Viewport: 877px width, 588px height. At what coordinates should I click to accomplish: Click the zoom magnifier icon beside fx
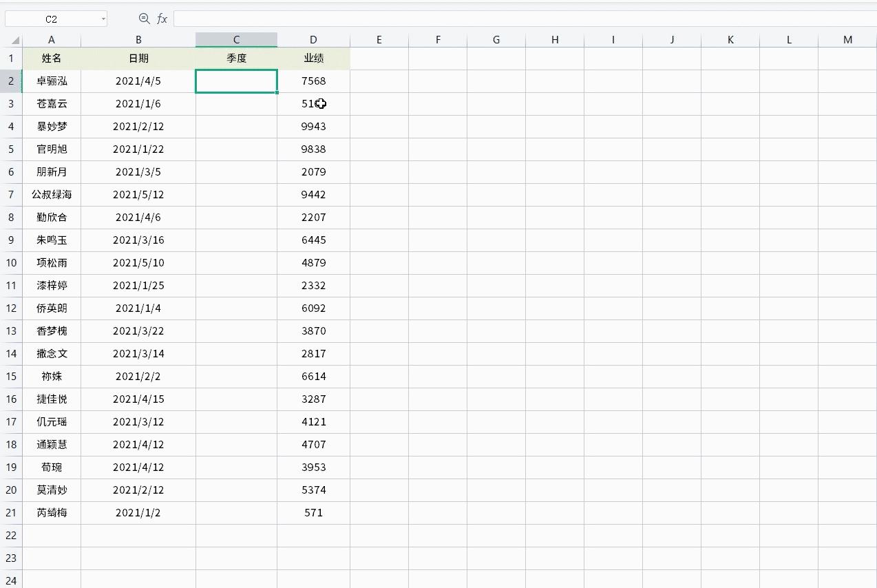[144, 19]
